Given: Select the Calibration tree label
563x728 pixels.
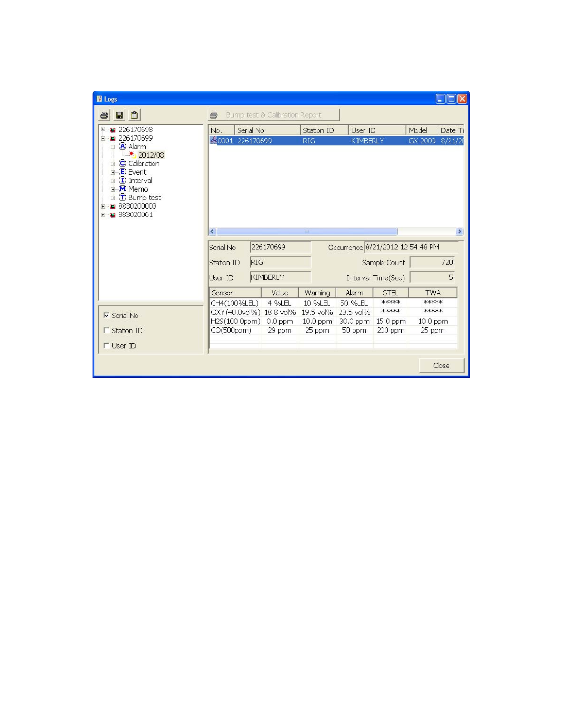Looking at the screenshot, I should click(144, 164).
